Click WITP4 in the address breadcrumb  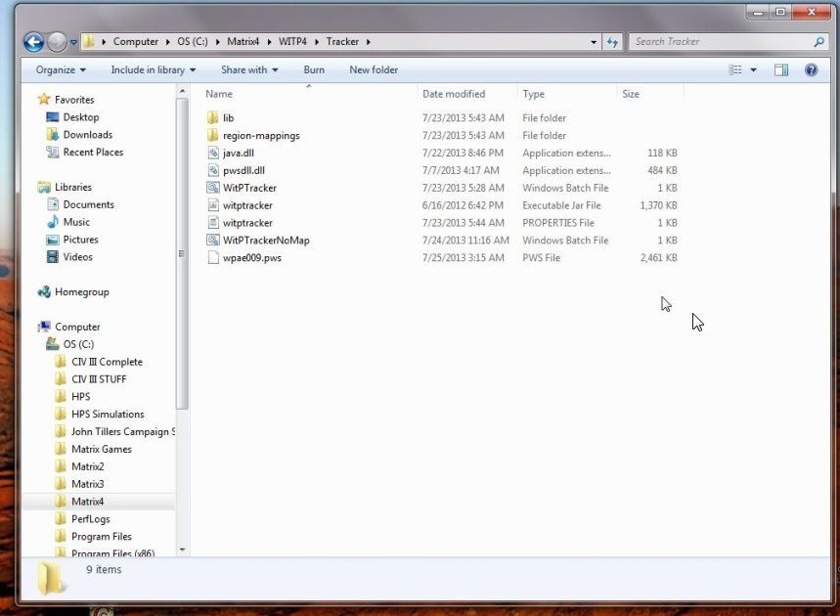pyautogui.click(x=292, y=42)
